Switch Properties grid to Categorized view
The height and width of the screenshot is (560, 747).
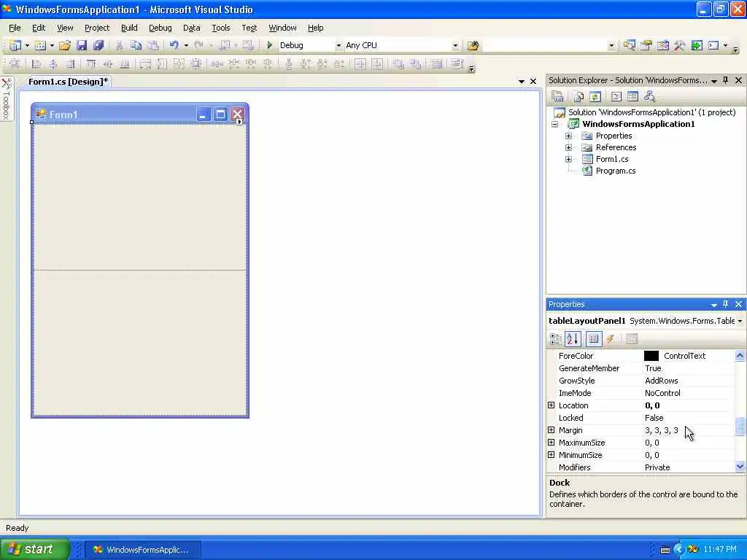555,339
